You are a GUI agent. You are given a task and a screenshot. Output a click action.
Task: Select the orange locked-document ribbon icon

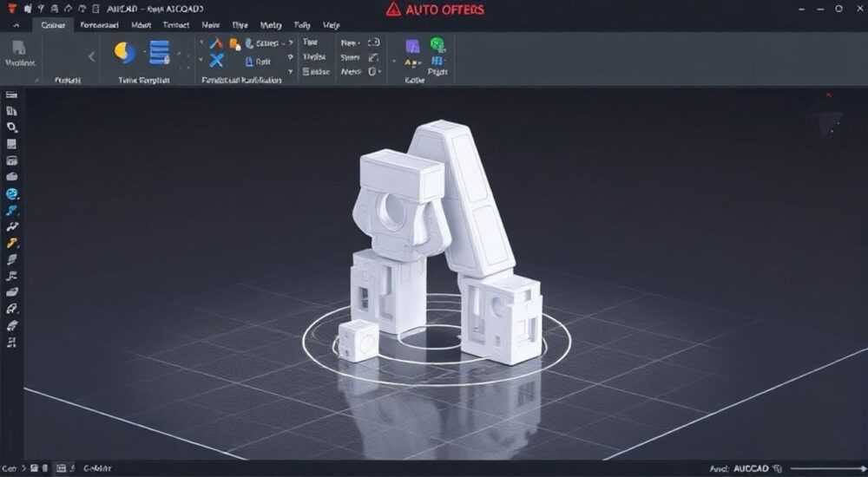coord(234,43)
